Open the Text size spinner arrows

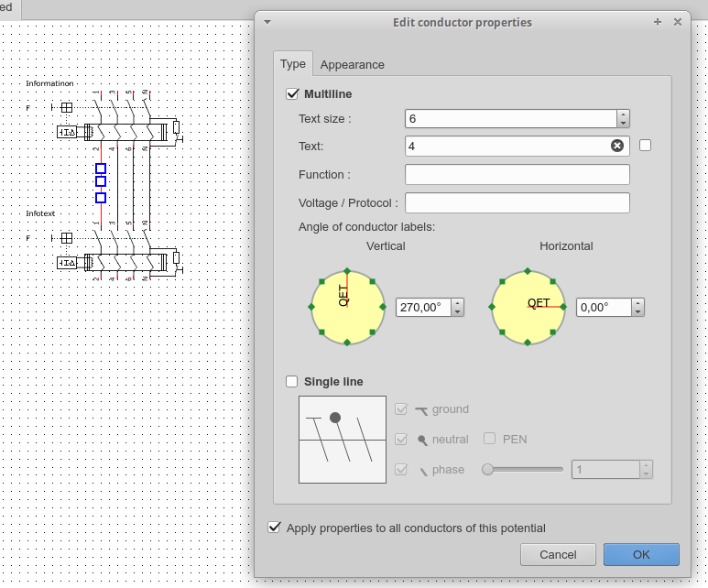tap(623, 119)
